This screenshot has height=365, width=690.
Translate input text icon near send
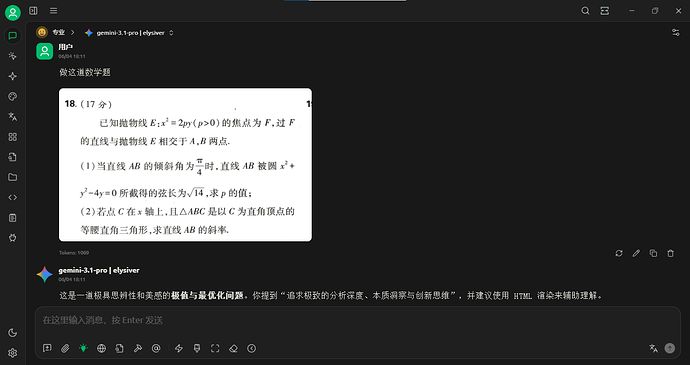click(653, 348)
